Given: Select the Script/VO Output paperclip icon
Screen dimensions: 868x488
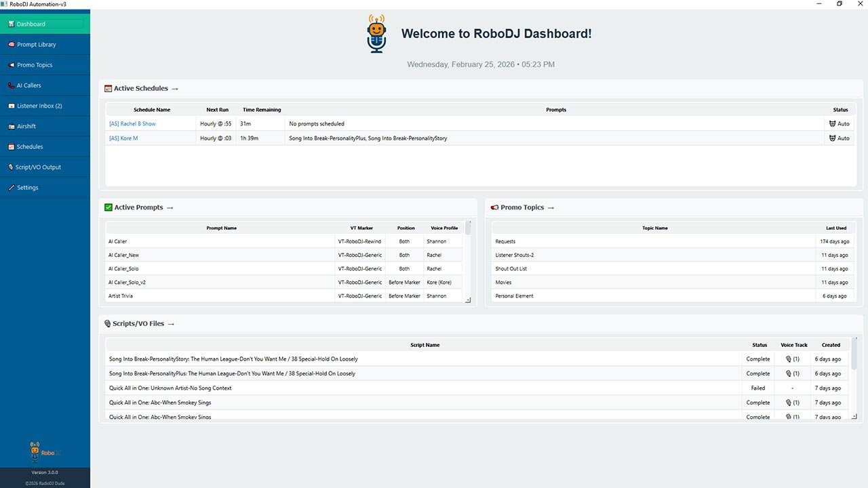Looking at the screenshot, I should pos(9,167).
